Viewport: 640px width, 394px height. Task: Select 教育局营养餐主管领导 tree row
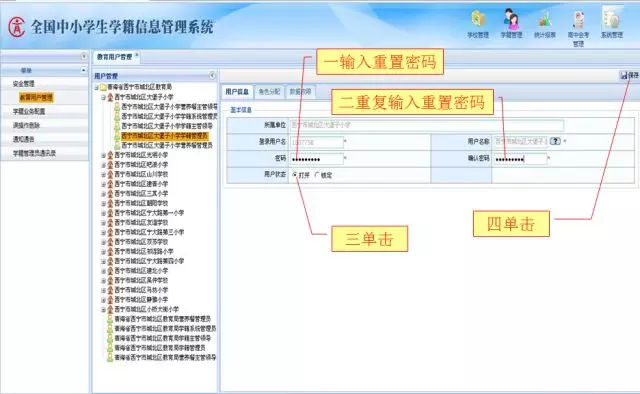165,357
